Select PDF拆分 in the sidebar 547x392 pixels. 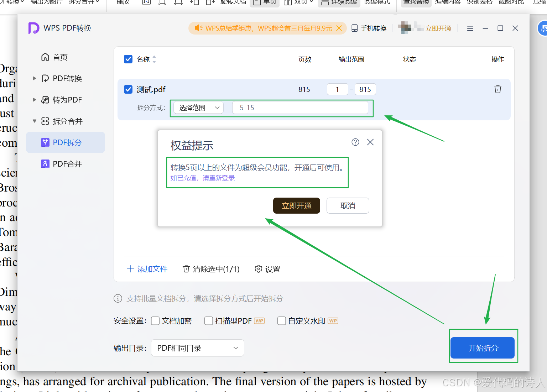[x=66, y=142]
